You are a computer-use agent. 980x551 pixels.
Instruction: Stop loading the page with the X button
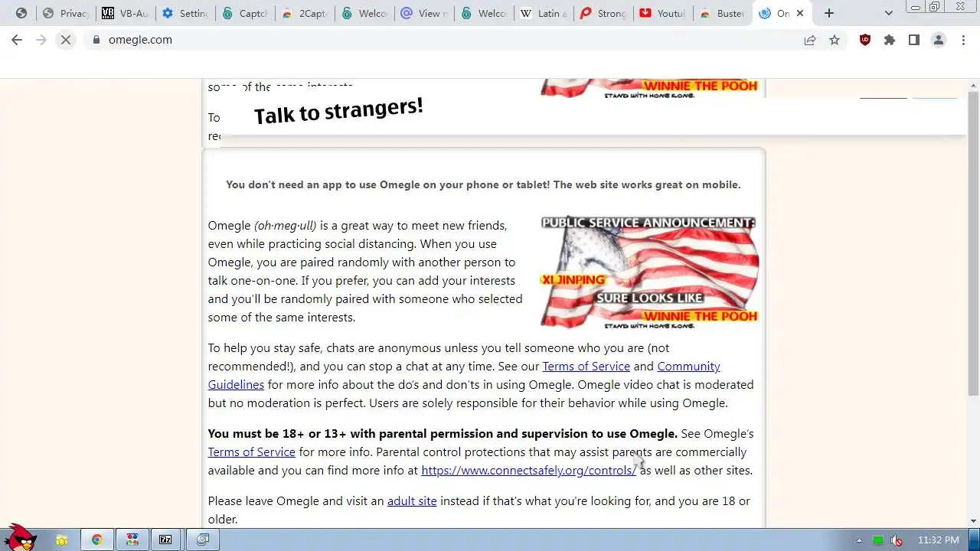point(66,40)
